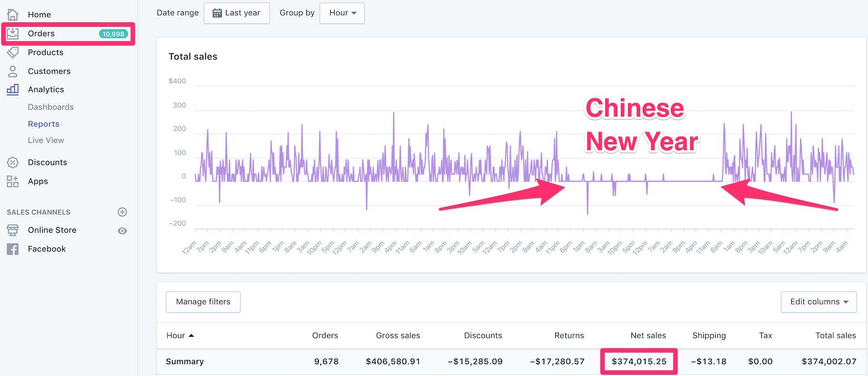Click the Manage filters button
The height and width of the screenshot is (376, 868).
tap(203, 302)
